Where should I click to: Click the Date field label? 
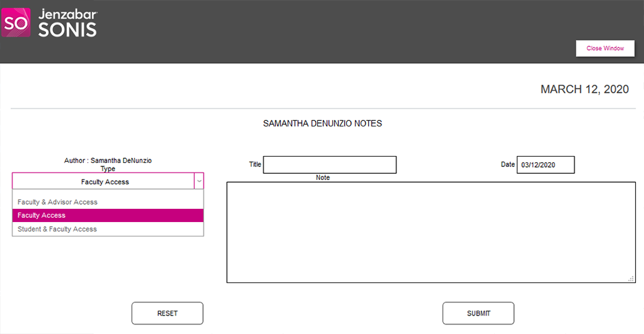[508, 165]
